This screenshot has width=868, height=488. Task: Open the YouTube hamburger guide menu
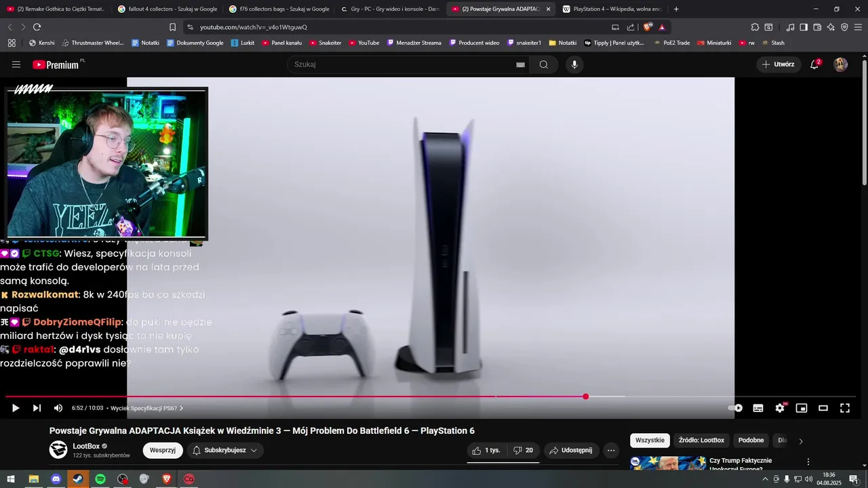point(16,64)
